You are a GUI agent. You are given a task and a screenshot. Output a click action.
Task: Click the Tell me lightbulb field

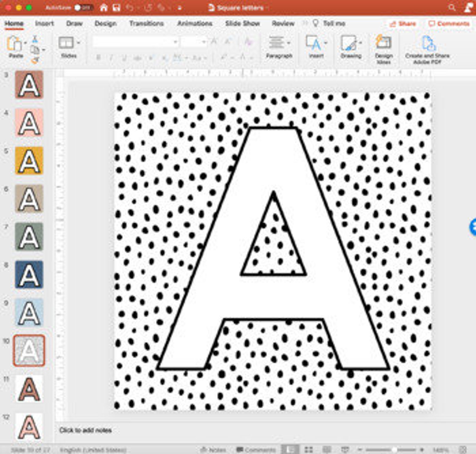click(329, 23)
